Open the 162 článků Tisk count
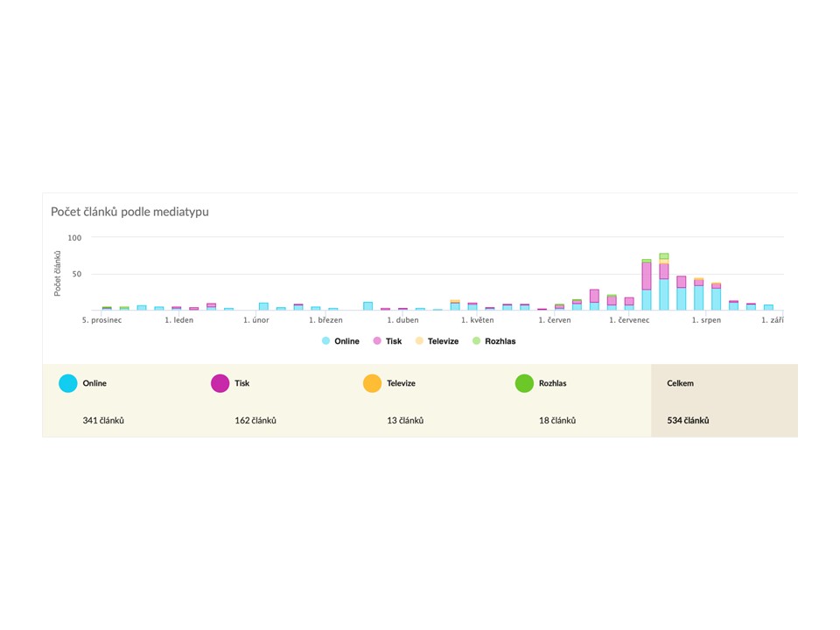This screenshot has height=630, width=840. click(x=255, y=421)
